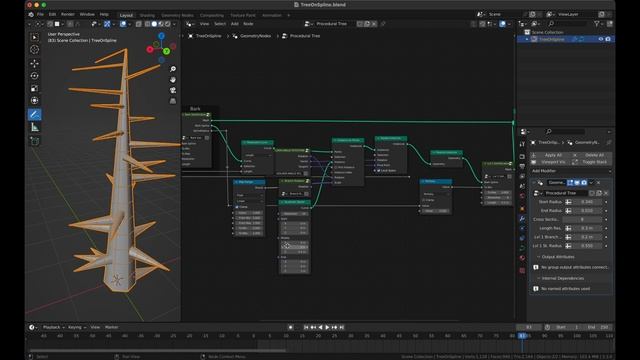Collapse the Output Attributes panel
Image resolution: width=640 pixels, height=360 pixels.
tap(538, 257)
